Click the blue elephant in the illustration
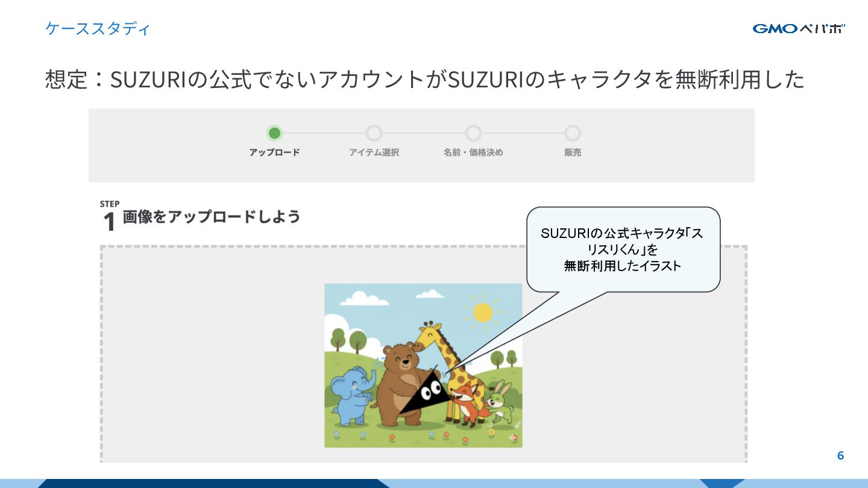 click(354, 395)
